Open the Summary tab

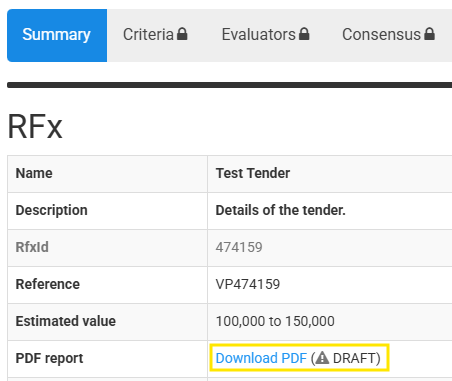[57, 35]
